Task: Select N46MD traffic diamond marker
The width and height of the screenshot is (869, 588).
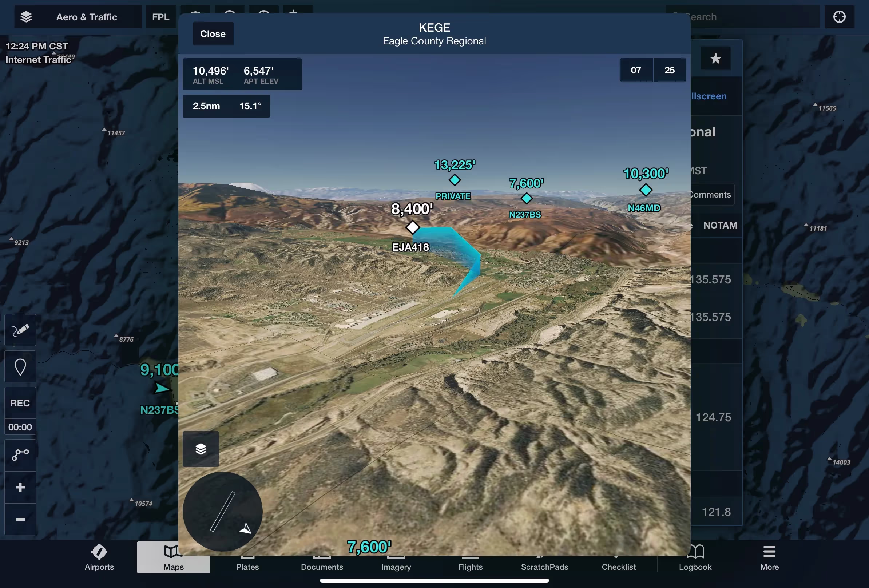Action: coord(646,190)
